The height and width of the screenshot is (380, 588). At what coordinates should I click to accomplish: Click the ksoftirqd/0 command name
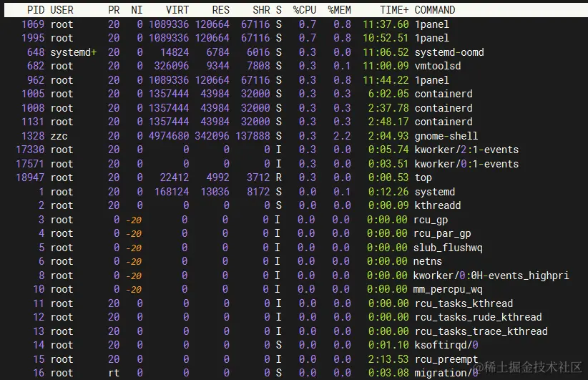pyautogui.click(x=446, y=345)
